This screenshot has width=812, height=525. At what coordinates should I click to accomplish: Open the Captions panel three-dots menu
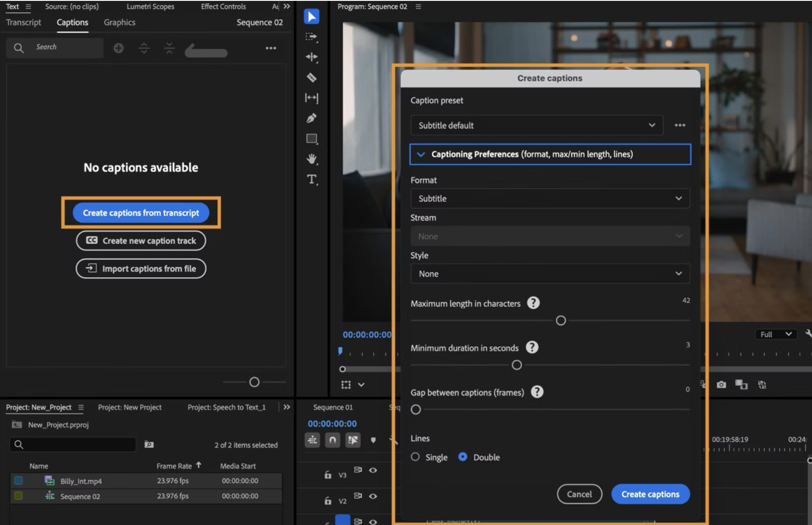[x=271, y=48]
